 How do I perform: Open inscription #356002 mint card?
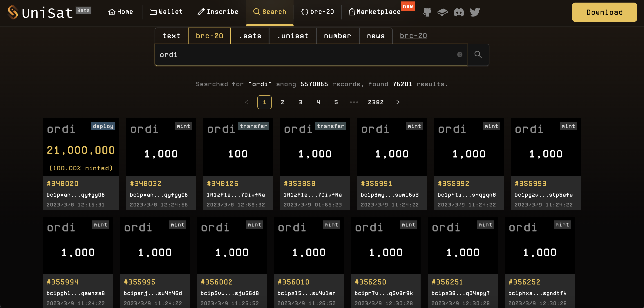(x=232, y=262)
